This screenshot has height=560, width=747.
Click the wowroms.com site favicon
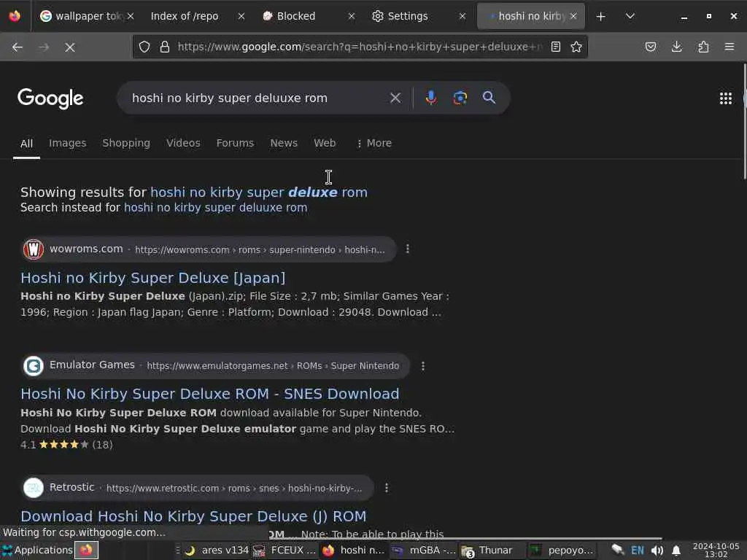pos(34,249)
